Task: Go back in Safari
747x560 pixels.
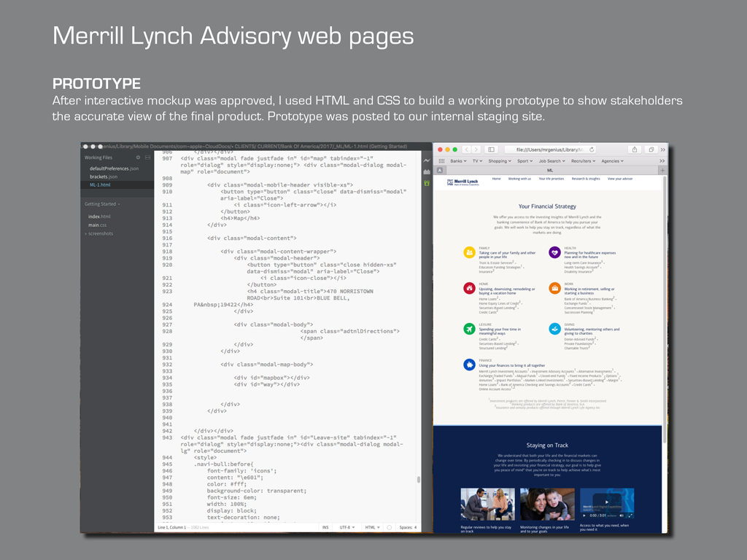Action: click(467, 149)
